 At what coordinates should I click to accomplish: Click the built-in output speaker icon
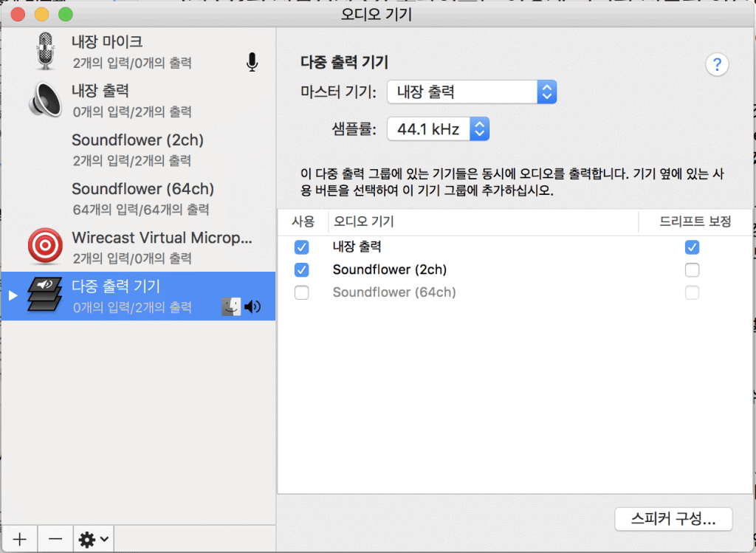point(46,100)
